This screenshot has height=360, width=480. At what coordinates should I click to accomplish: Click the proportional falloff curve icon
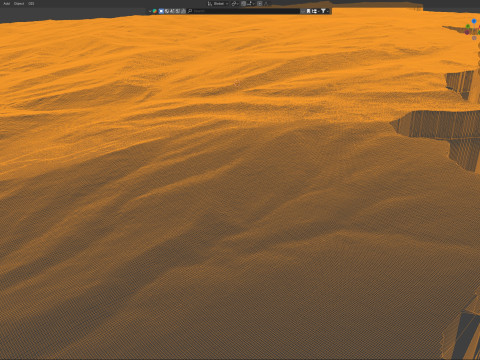pos(266,3)
